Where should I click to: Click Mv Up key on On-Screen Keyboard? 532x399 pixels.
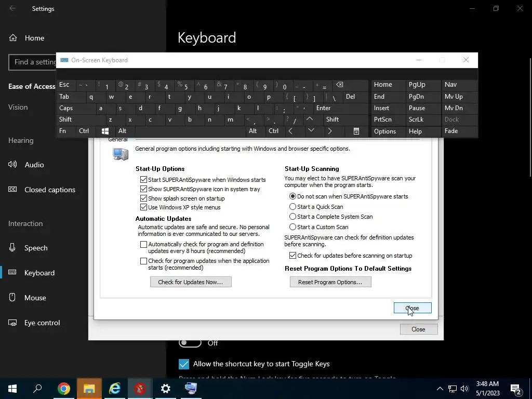point(459,97)
